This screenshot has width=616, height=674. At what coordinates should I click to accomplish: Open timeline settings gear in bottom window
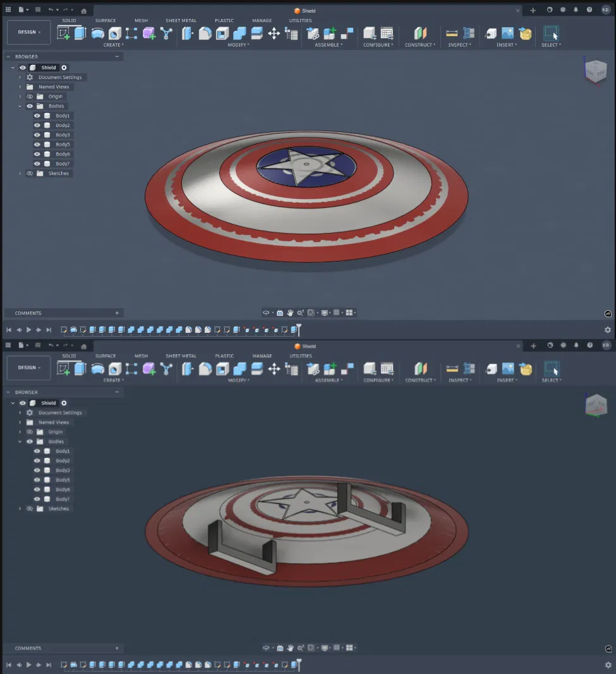[x=608, y=665]
